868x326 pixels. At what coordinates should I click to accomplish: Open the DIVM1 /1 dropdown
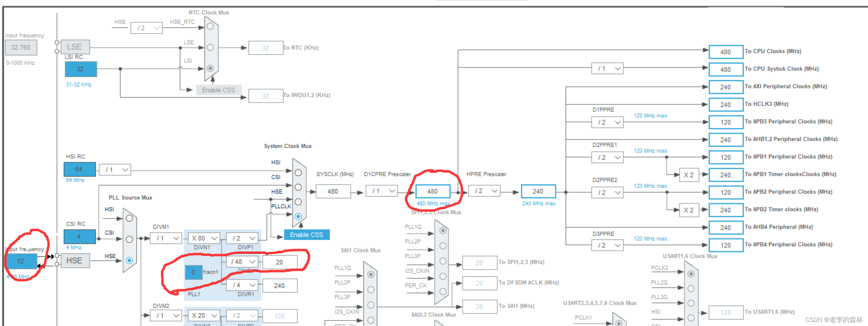[x=166, y=238]
